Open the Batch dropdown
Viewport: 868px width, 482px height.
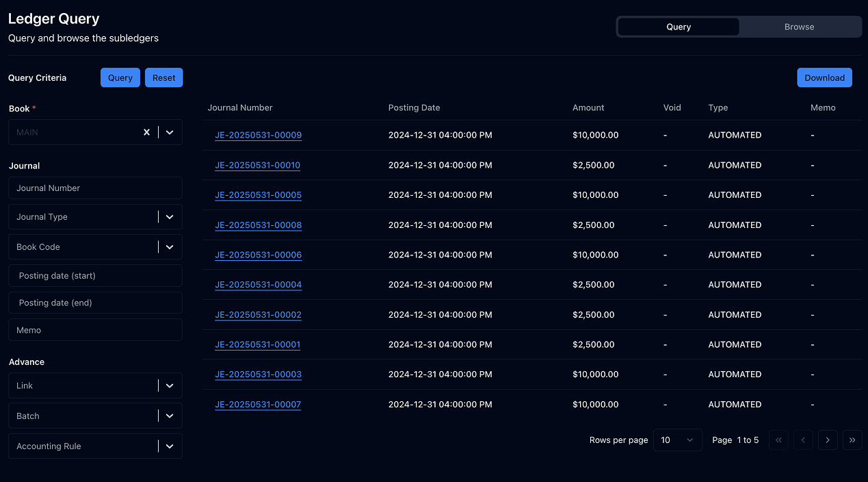(96, 416)
